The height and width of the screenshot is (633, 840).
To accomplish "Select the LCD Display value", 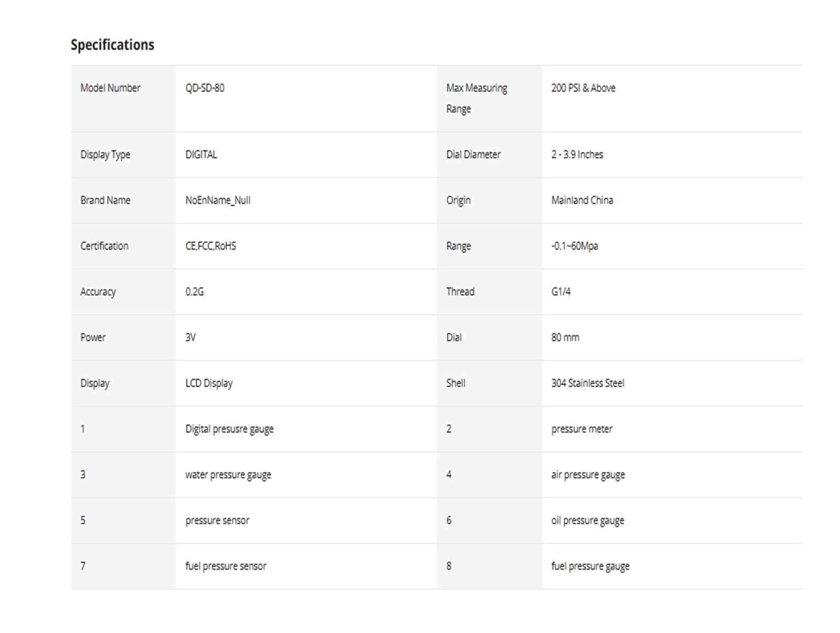I will 209,383.
